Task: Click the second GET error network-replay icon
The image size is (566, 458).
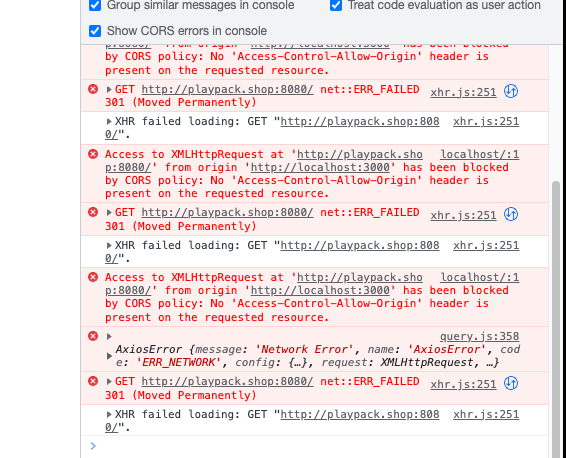Action: click(511, 214)
